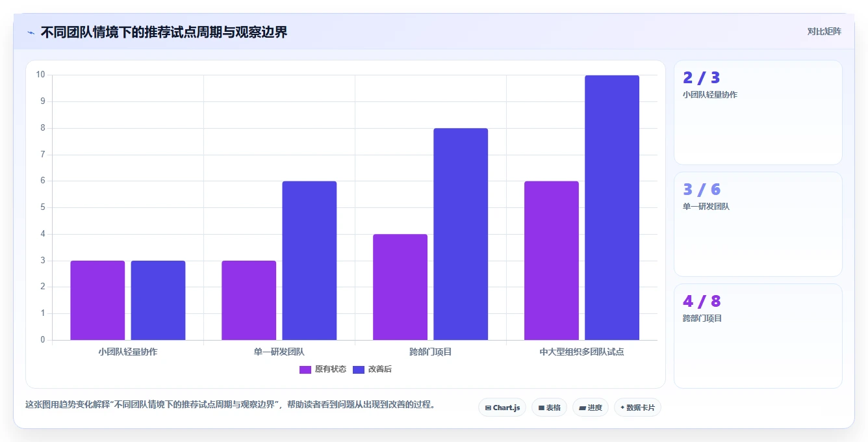Click the 4 / 8 跨部门项目 card
The image size is (868, 442).
coord(758,336)
